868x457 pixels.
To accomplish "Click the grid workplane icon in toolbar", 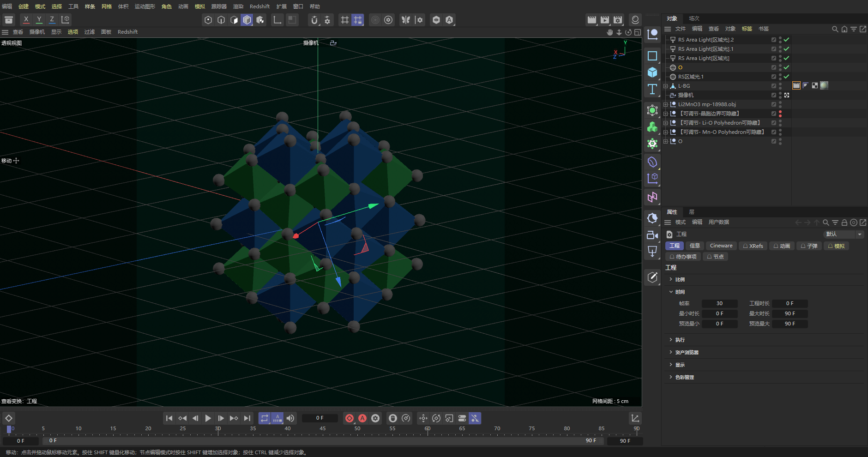I will [345, 20].
